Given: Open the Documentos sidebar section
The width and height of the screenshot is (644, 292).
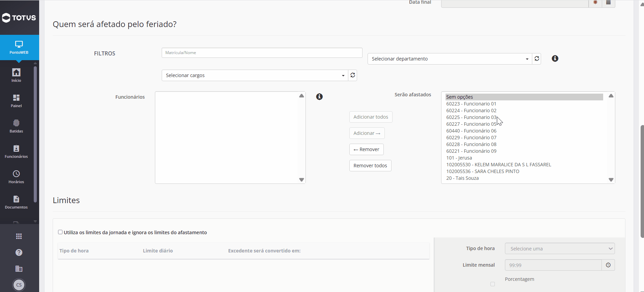Looking at the screenshot, I should (16, 202).
